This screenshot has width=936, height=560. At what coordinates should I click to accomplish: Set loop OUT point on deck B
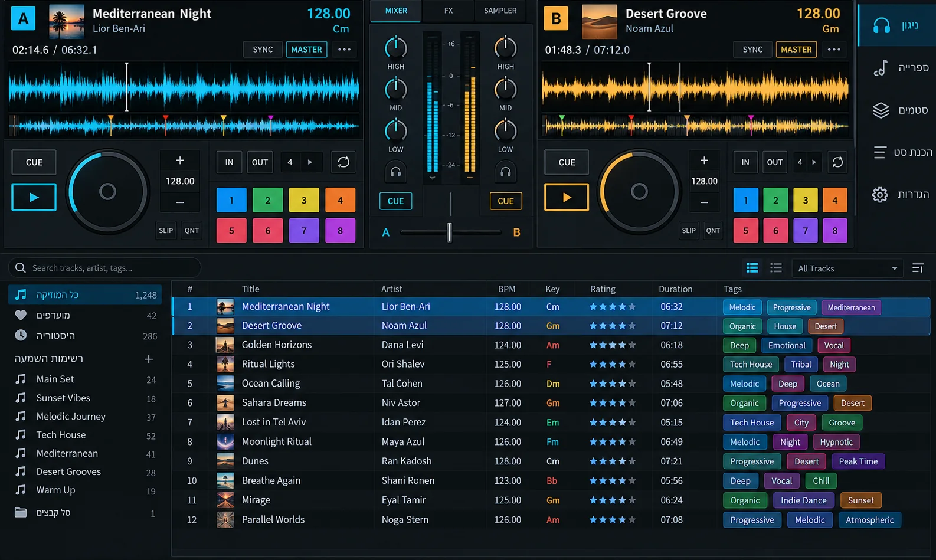[774, 162]
